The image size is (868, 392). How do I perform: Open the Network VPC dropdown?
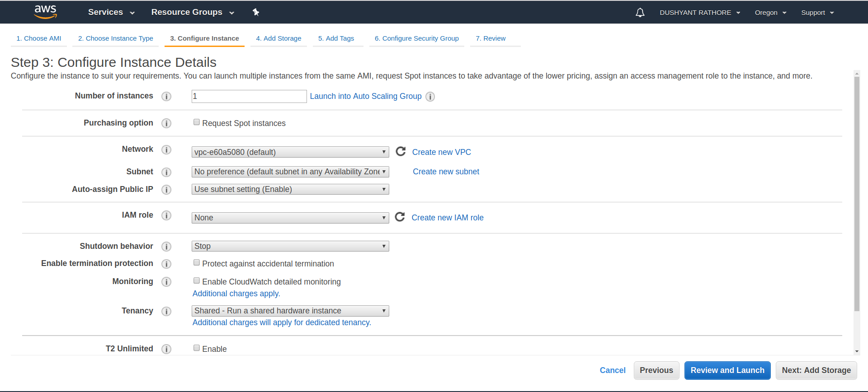click(290, 152)
